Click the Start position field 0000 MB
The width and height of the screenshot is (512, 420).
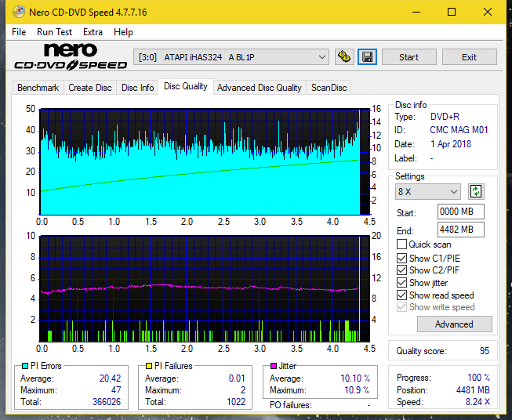pyautogui.click(x=460, y=212)
